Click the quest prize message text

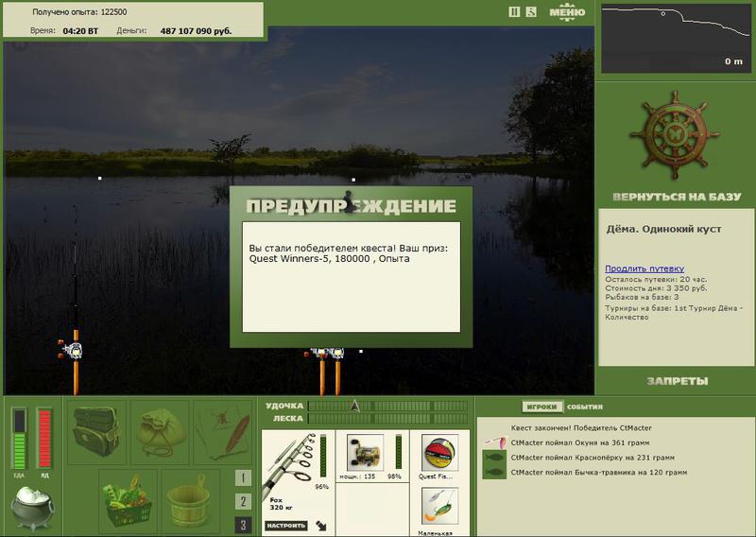(x=348, y=253)
